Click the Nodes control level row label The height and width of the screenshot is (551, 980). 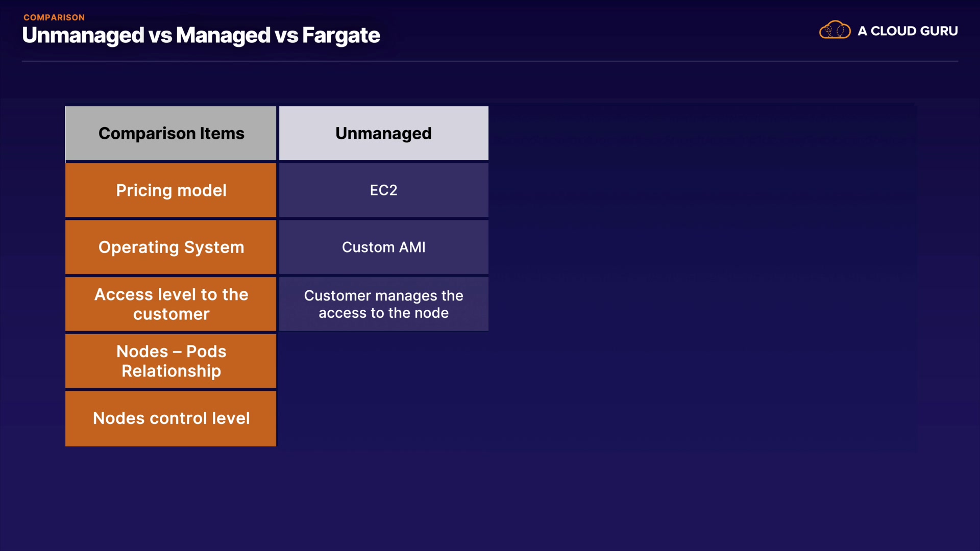pos(171,418)
